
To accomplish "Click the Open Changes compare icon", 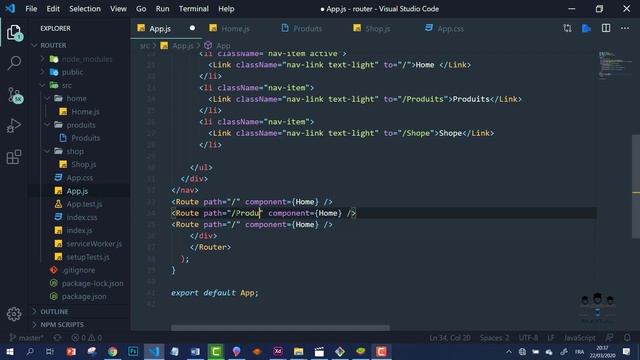I will coord(567,28).
